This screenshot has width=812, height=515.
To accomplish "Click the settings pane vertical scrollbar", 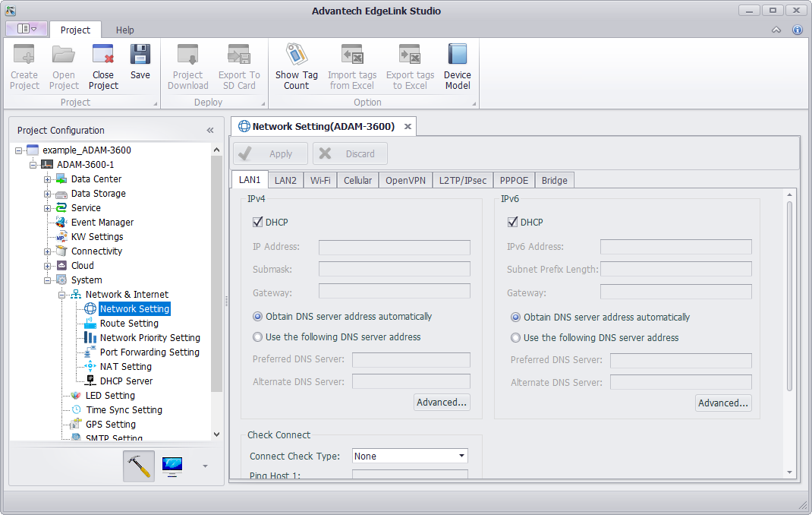I will pyautogui.click(x=789, y=296).
